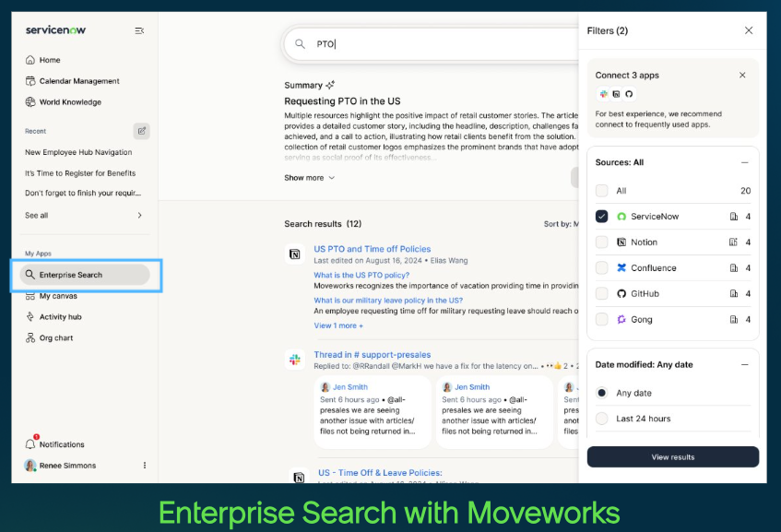Expand summary with Show more
The height and width of the screenshot is (532, 781).
click(x=309, y=178)
